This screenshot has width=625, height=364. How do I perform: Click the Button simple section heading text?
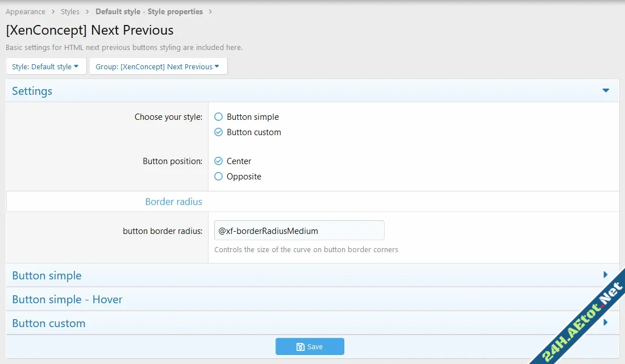tap(47, 275)
